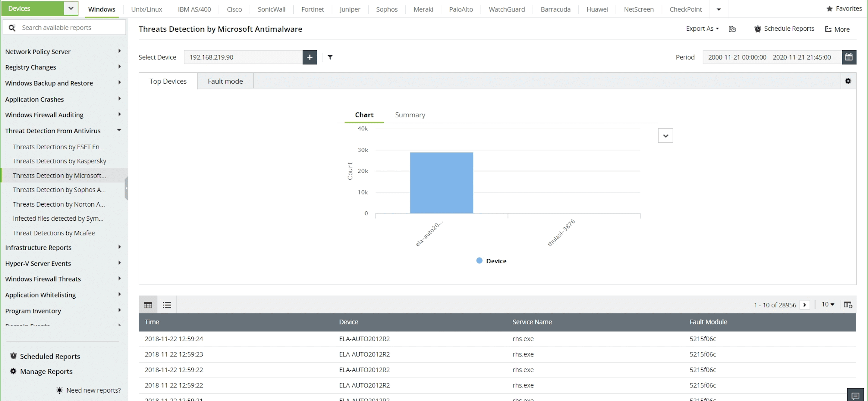Toggle the Device legend series
868x401 pixels.
pyautogui.click(x=491, y=261)
